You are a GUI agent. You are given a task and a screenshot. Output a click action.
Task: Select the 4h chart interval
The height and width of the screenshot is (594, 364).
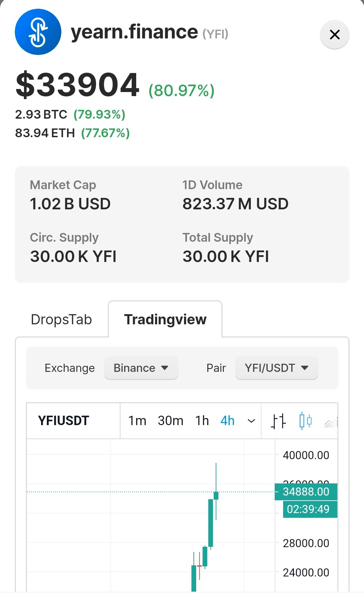(x=227, y=421)
